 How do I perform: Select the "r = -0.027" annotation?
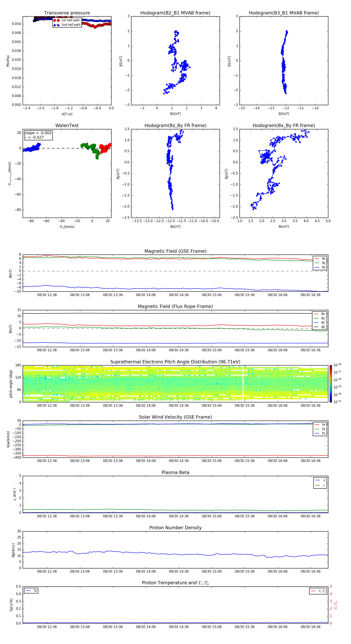click(x=35, y=137)
